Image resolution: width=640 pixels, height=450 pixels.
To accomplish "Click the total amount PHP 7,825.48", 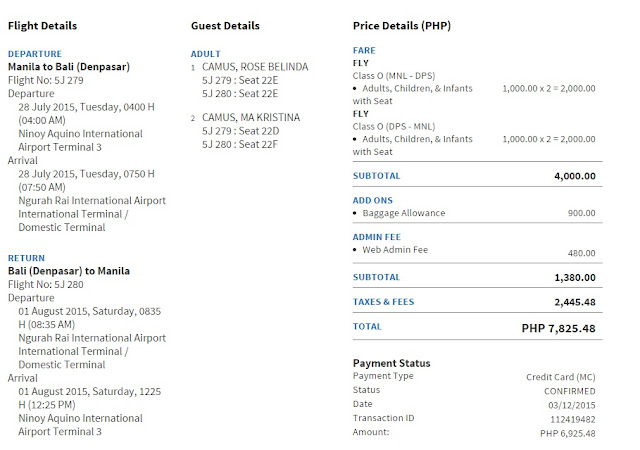I will pyautogui.click(x=558, y=328).
